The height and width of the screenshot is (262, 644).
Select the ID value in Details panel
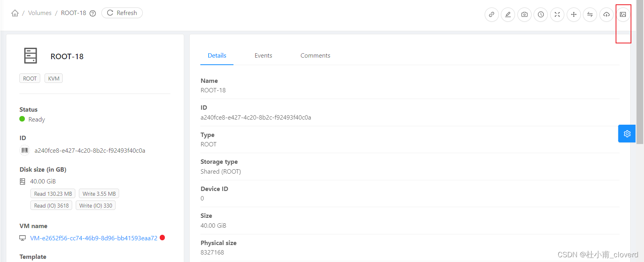tap(256, 118)
